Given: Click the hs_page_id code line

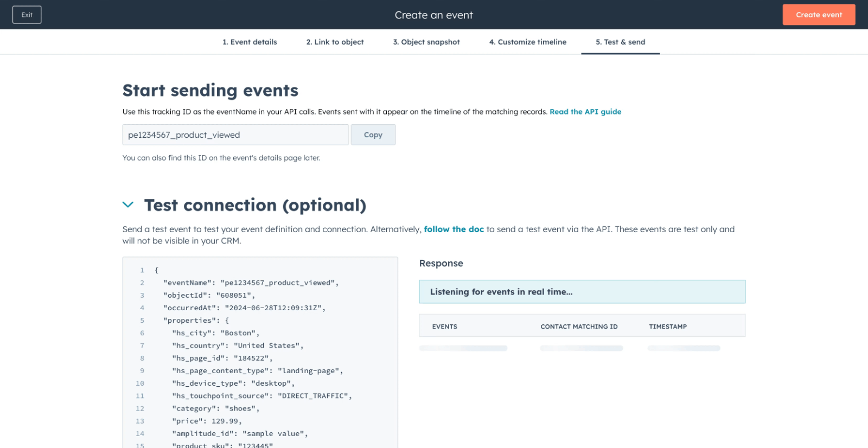Looking at the screenshot, I should (x=222, y=358).
